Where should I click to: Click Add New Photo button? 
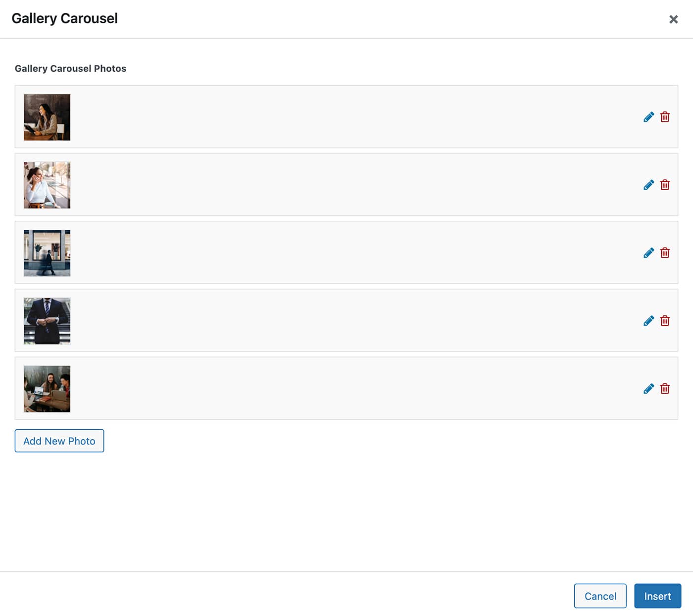pos(59,441)
